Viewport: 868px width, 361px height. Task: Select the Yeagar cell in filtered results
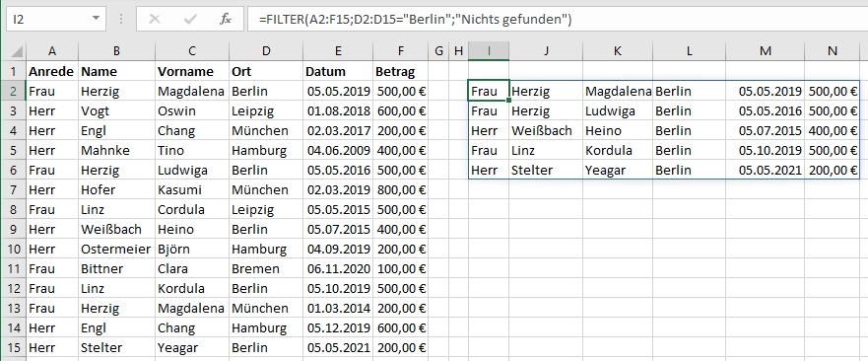point(617,171)
